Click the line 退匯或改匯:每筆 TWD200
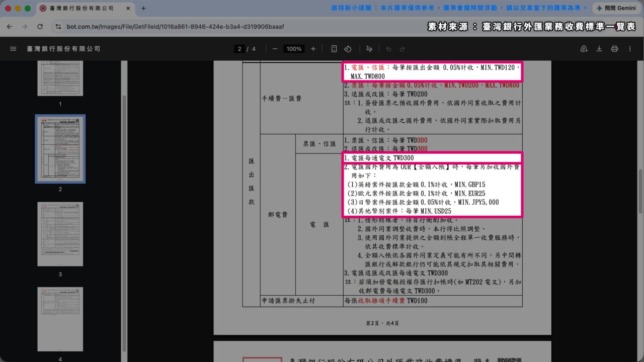 (x=386, y=94)
